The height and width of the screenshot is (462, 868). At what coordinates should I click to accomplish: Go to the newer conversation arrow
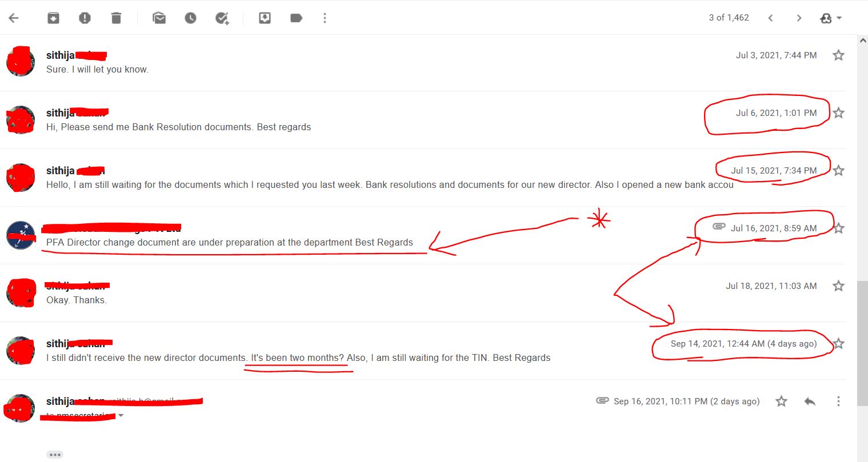point(770,18)
